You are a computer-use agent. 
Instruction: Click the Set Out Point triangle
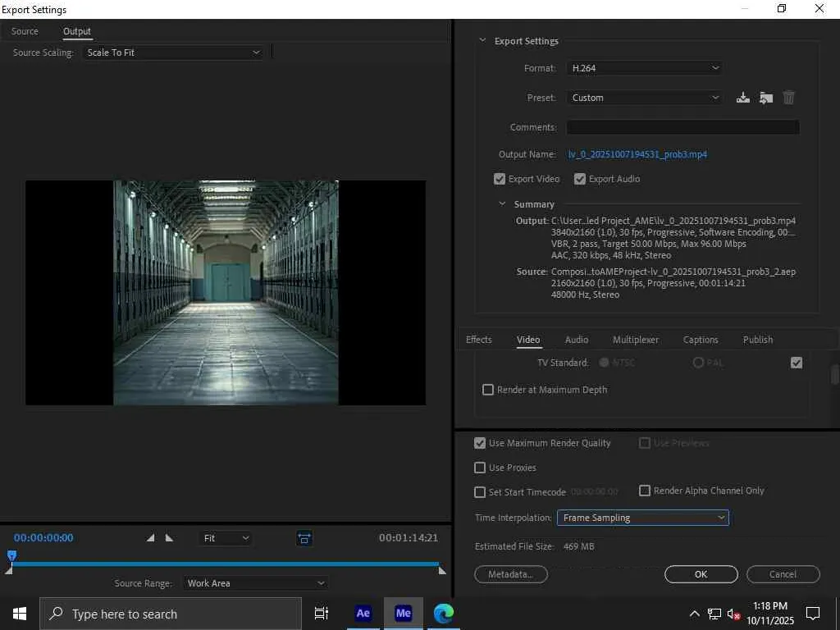click(x=170, y=538)
